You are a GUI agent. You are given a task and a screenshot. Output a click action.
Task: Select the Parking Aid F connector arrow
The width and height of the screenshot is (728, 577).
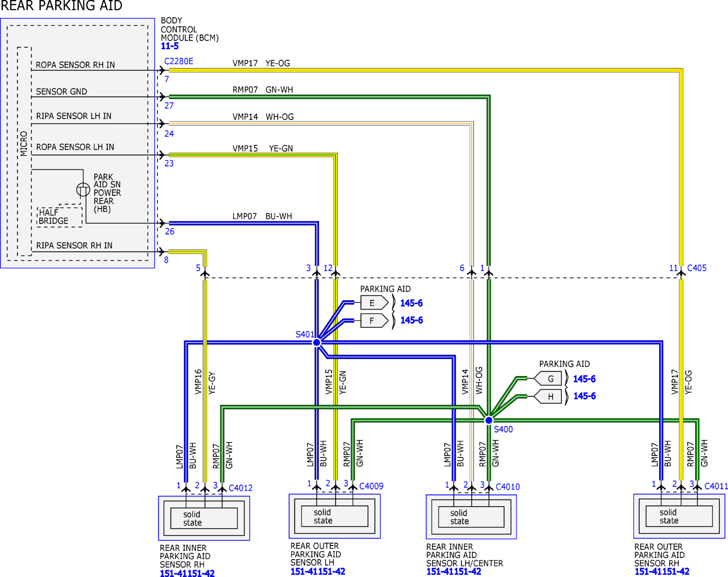(375, 320)
